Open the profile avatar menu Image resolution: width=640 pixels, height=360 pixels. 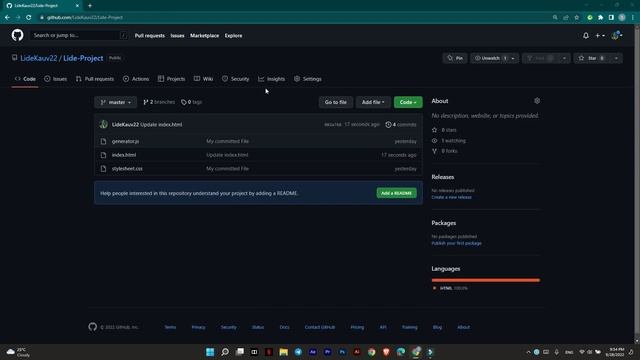[x=616, y=36]
